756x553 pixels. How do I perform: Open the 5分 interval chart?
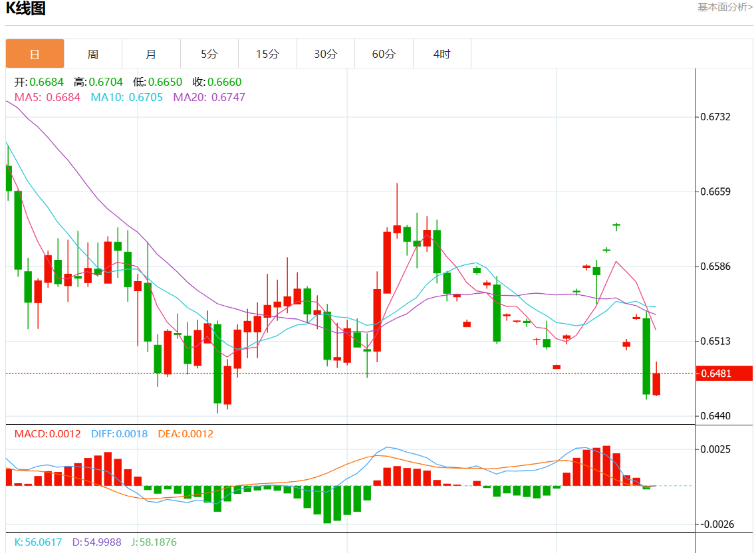pyautogui.click(x=209, y=54)
